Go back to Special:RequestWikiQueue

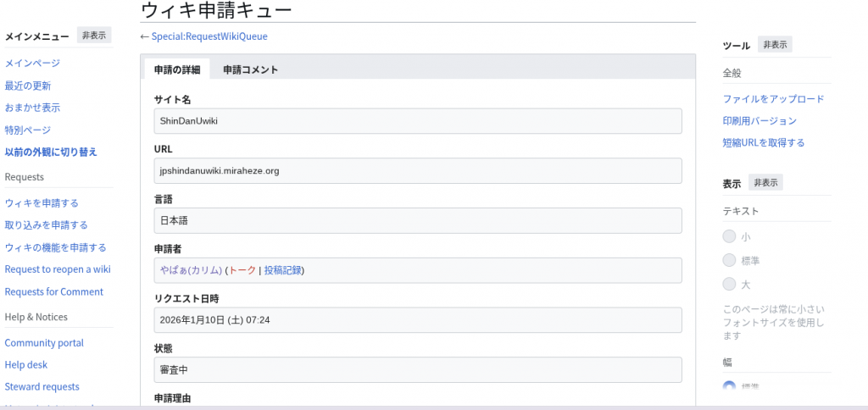(209, 36)
